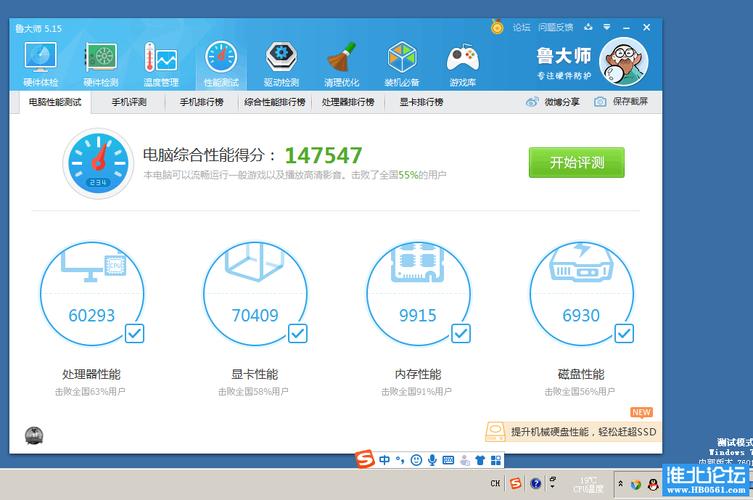Uncheck the 内存性能 9915 checkbox
The height and width of the screenshot is (500, 753).
tap(461, 333)
